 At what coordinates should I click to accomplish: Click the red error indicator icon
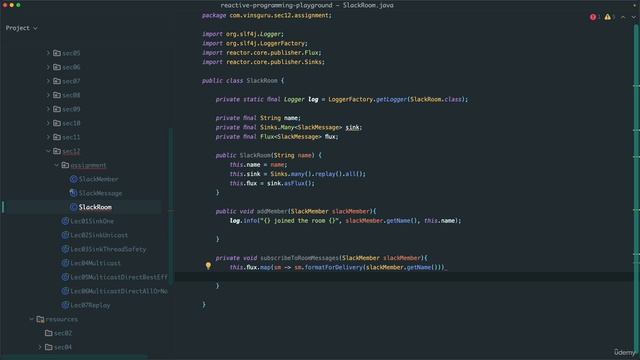[593, 17]
